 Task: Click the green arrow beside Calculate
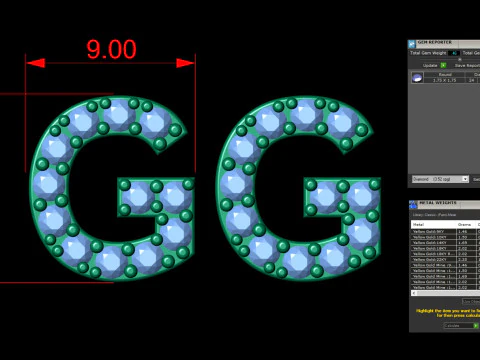(x=476, y=326)
